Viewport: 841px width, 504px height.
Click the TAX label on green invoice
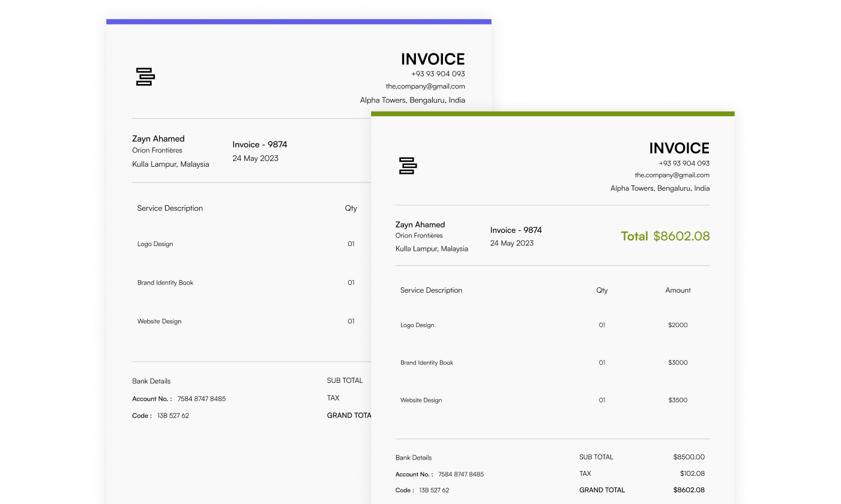coord(585,474)
